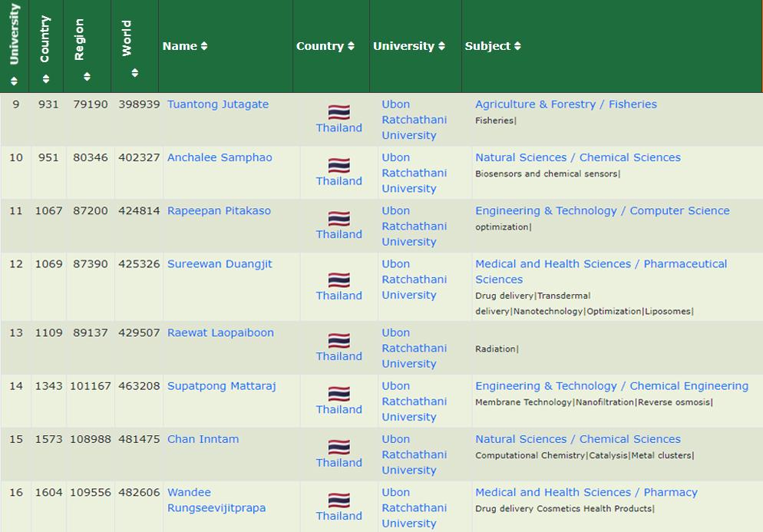Click the 'Radiation|' keyword text
Screen dimensions: 763x532
497,349
